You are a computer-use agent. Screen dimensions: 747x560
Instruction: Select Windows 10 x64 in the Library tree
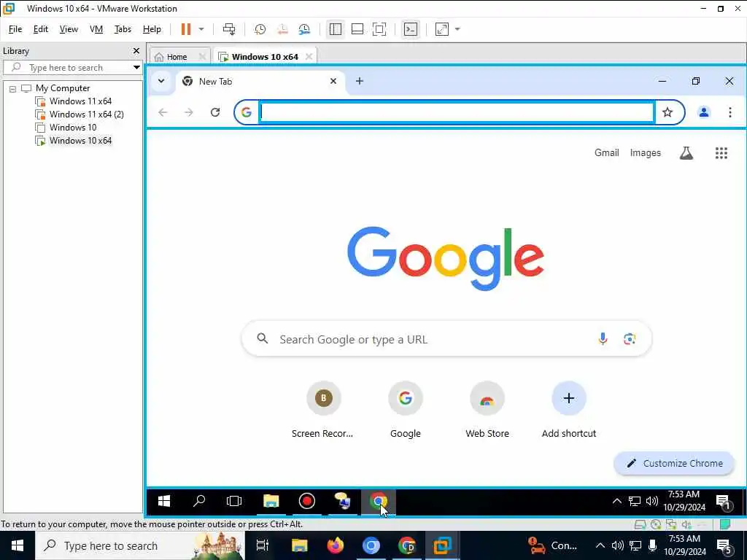coord(80,141)
